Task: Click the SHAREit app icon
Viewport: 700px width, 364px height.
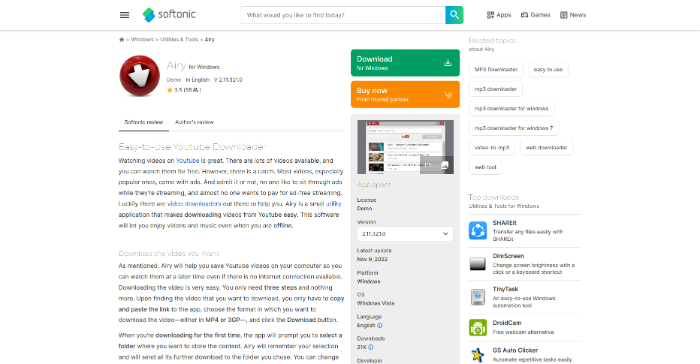Action: (x=478, y=231)
